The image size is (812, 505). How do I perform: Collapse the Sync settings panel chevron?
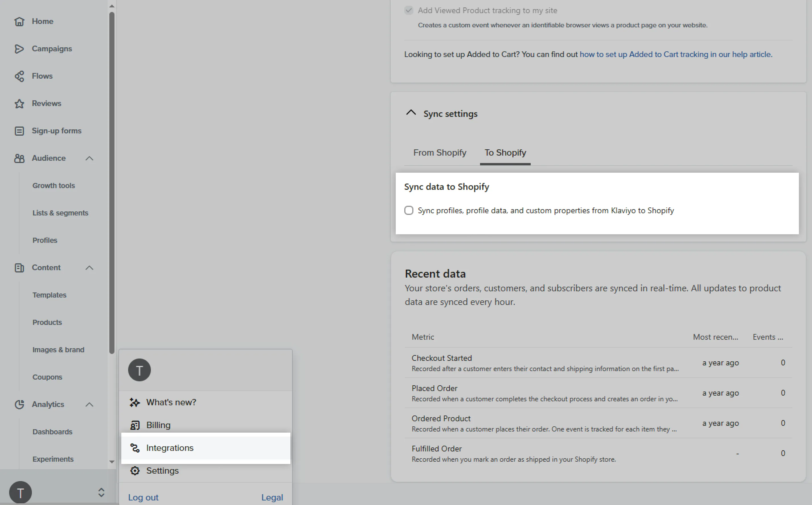pos(411,113)
